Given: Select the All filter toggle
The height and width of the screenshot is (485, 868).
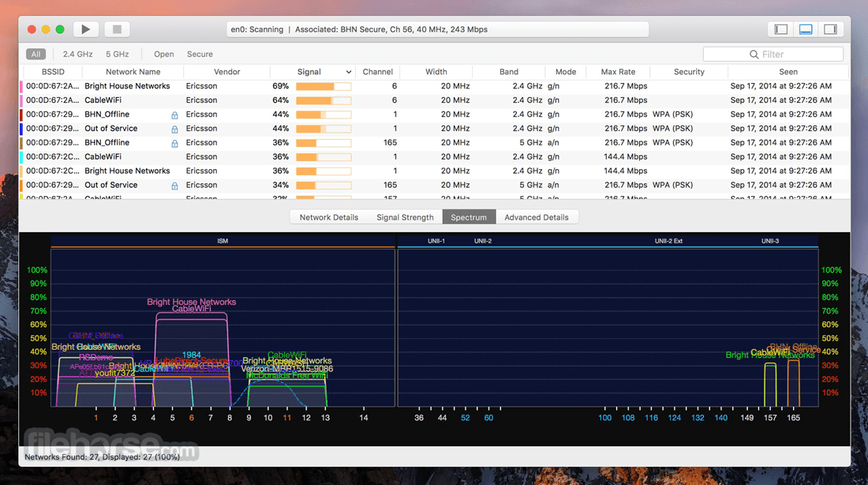Looking at the screenshot, I should coord(36,55).
